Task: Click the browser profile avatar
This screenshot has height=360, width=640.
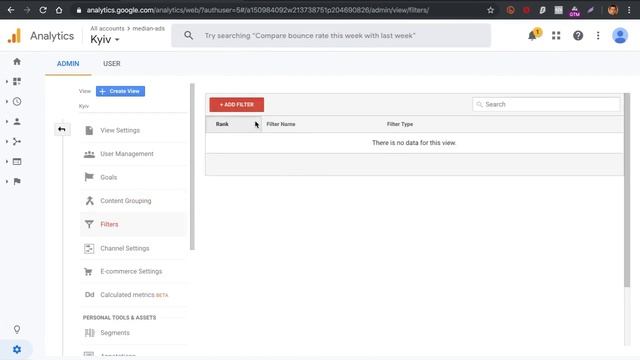Action: click(x=613, y=10)
